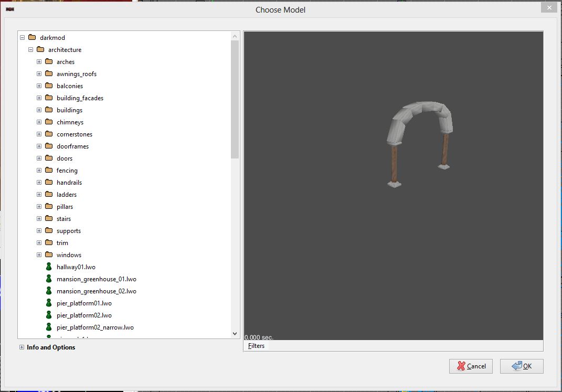
Task: Select the pier_platform02_narrow.lwo model
Action: (x=95, y=327)
